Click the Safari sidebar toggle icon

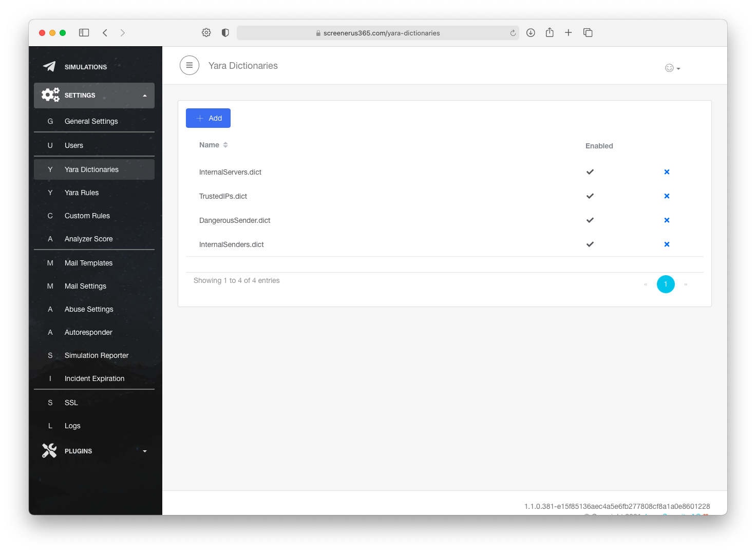click(x=84, y=33)
